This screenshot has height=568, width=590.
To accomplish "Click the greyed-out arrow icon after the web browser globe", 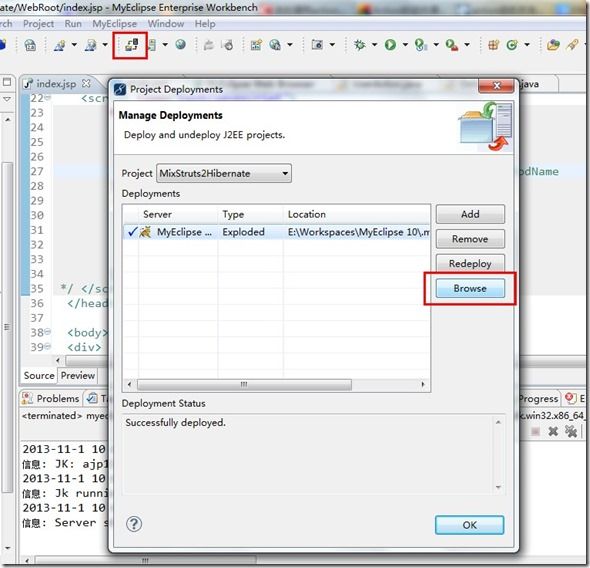I will click(x=208, y=45).
